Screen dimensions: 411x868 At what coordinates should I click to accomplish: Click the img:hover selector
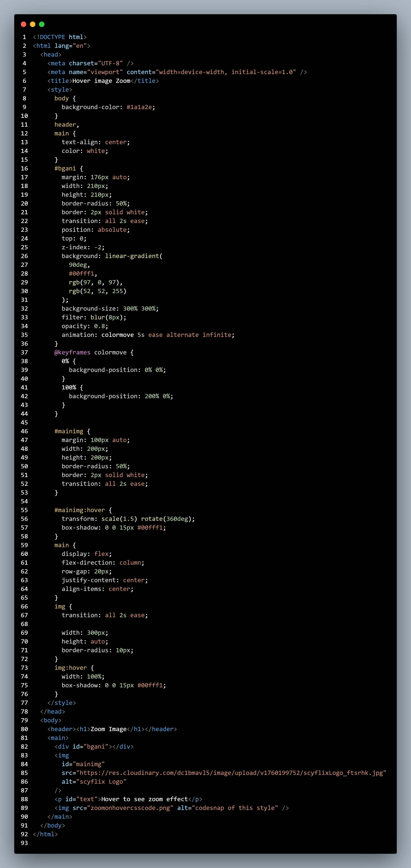click(x=71, y=667)
